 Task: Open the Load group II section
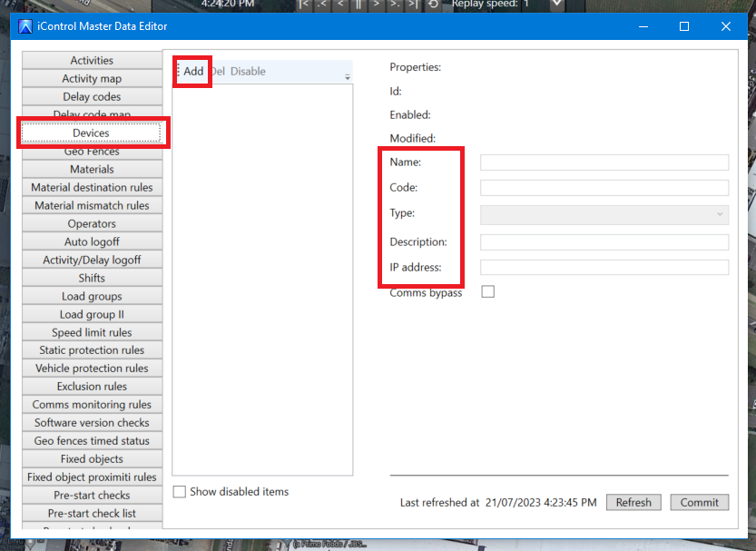92,314
